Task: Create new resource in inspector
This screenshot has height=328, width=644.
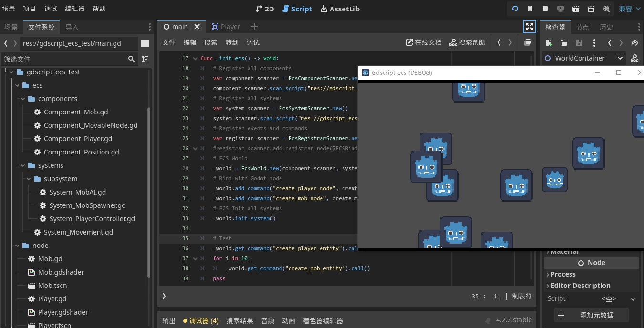Action: pos(549,43)
